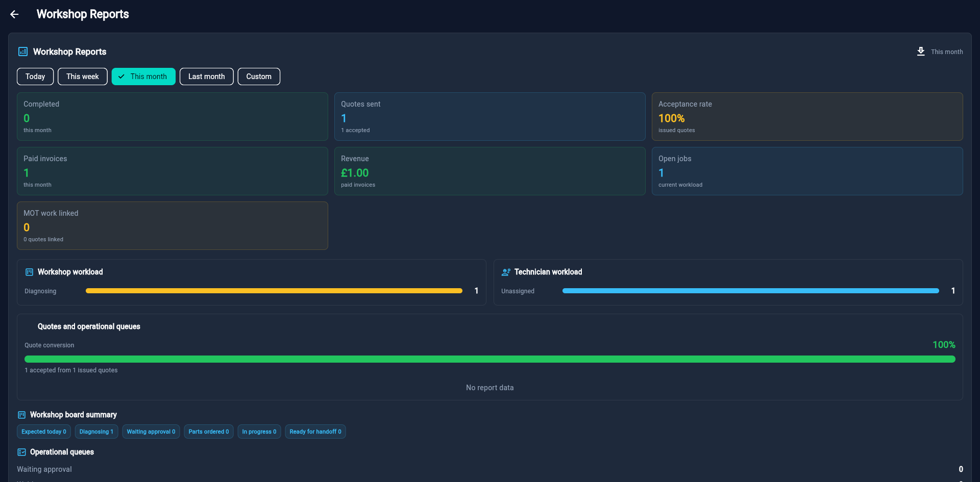Open the Revenue stat card
This screenshot has height=482, width=980.
click(490, 171)
